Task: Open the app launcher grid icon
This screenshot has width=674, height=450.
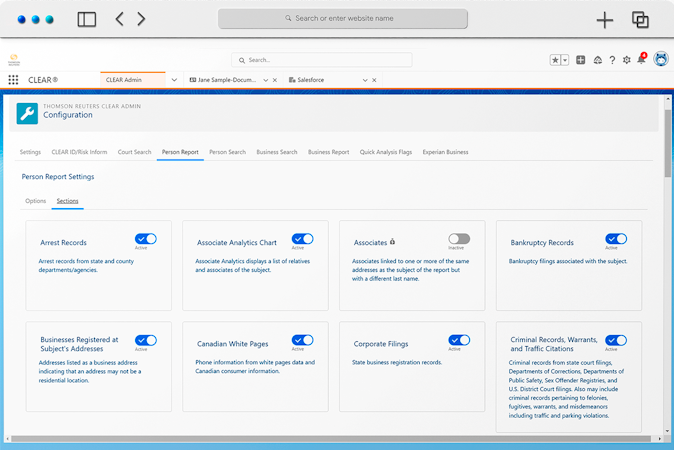Action: coord(13,80)
